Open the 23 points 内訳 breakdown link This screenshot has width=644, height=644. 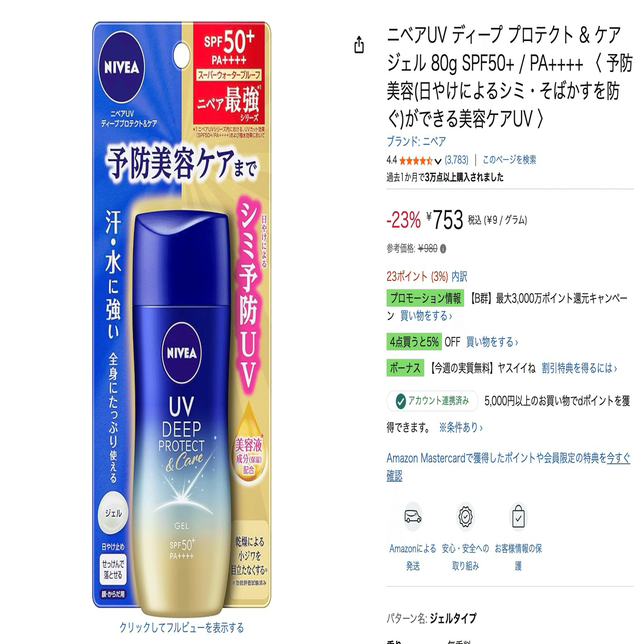pyautogui.click(x=459, y=277)
